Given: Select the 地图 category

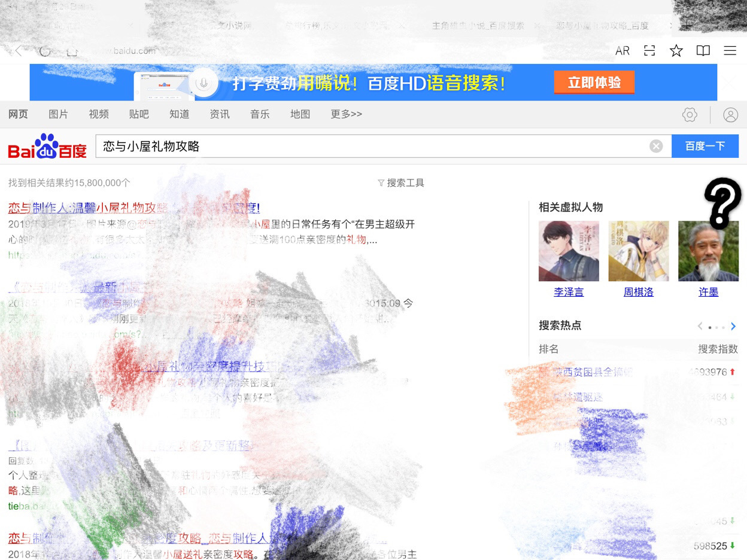Looking at the screenshot, I should tap(300, 114).
